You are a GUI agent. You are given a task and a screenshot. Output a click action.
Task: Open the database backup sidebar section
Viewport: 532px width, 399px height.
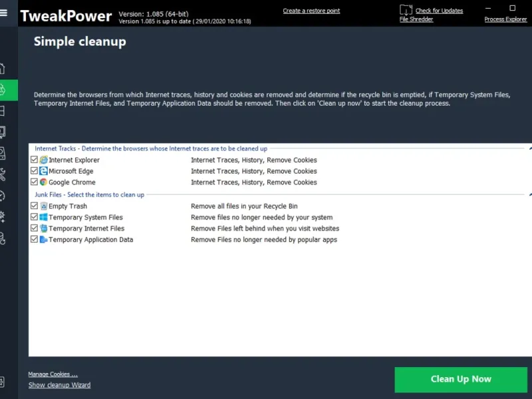[x=3, y=238]
